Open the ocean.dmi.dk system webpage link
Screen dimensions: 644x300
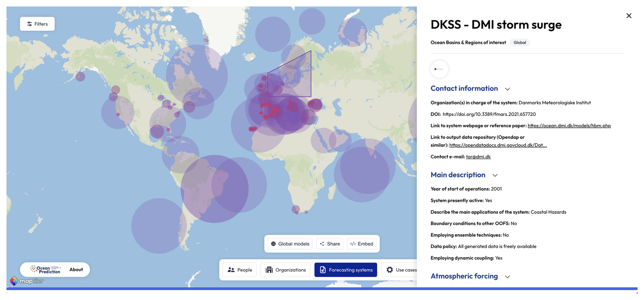coord(569,125)
